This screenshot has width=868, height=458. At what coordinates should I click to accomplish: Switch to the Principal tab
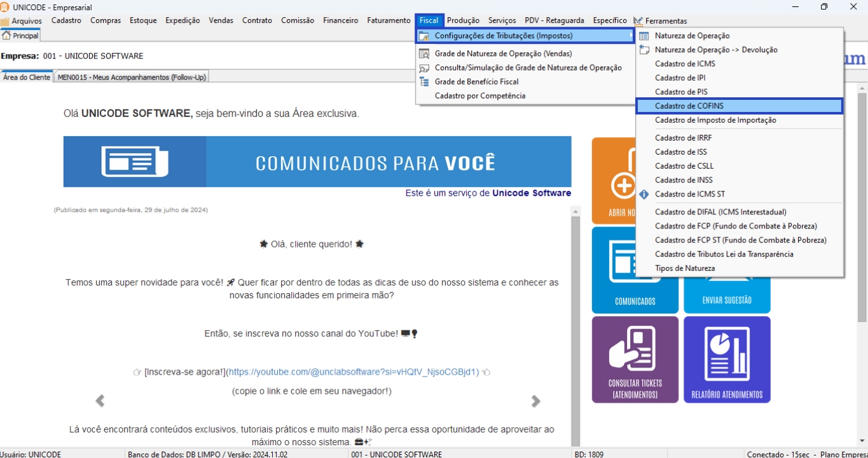pyautogui.click(x=20, y=36)
